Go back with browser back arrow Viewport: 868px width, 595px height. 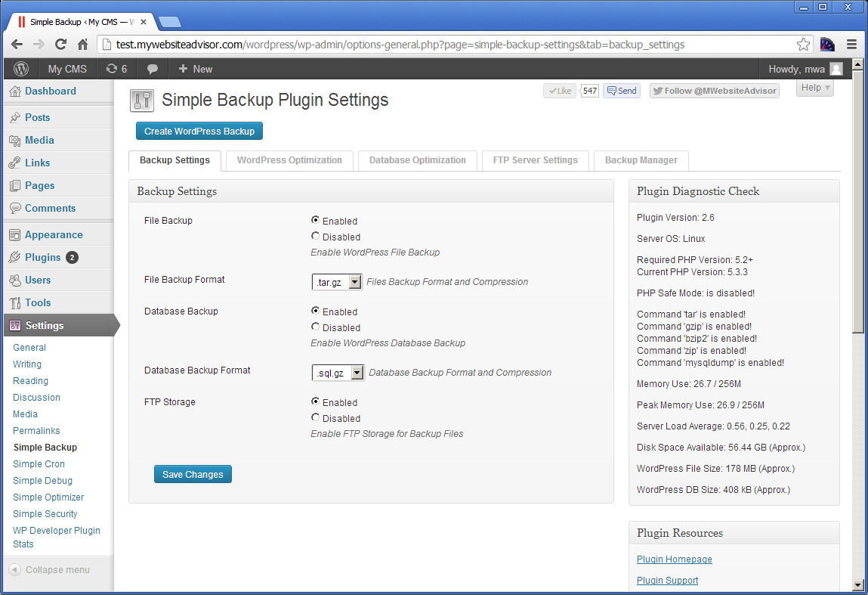coord(17,45)
